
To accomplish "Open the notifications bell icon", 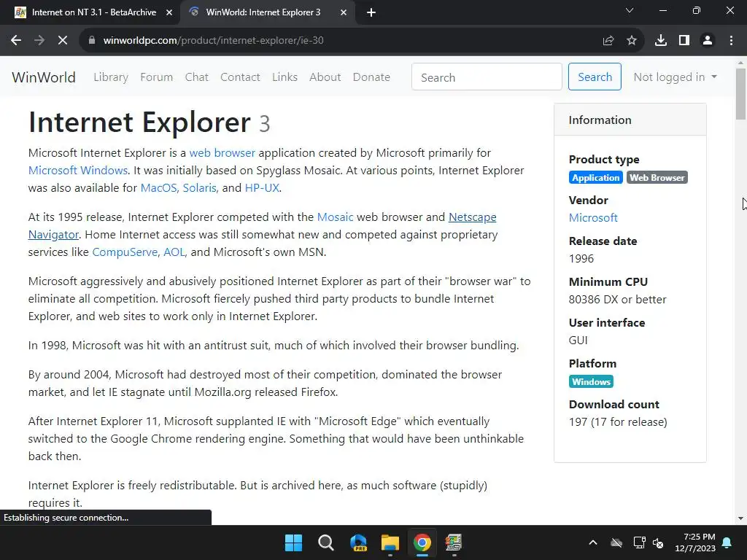I will coord(727,542).
